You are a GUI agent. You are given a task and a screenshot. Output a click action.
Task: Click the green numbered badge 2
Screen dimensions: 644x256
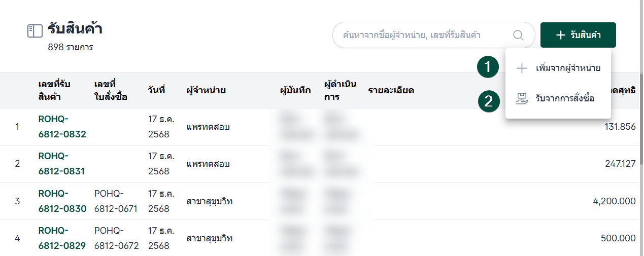point(488,100)
